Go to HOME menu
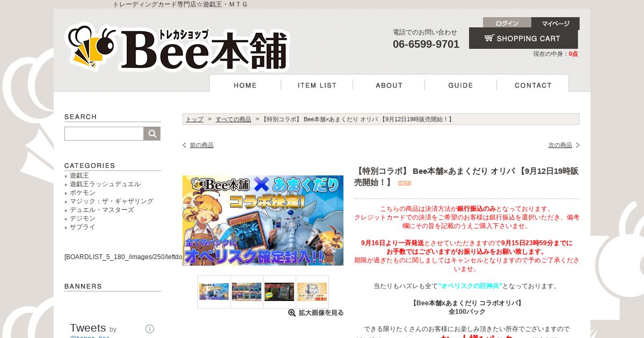The image size is (644, 338). click(x=245, y=85)
